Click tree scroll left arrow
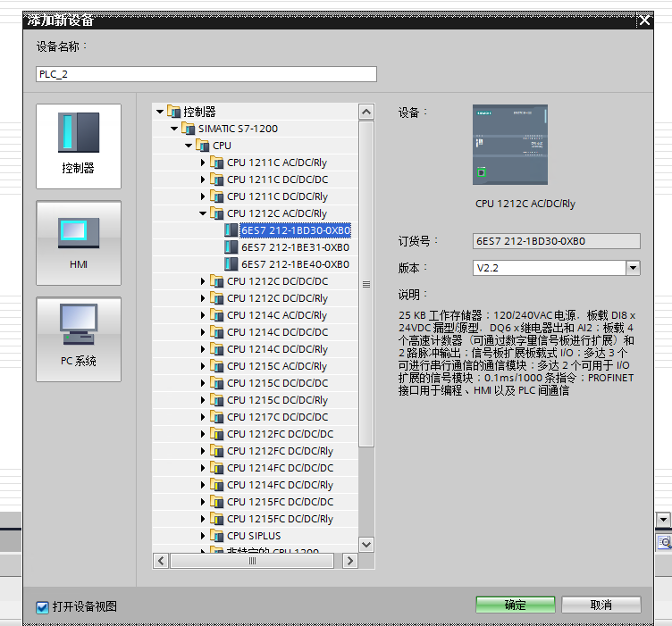The width and height of the screenshot is (672, 626). click(x=161, y=561)
